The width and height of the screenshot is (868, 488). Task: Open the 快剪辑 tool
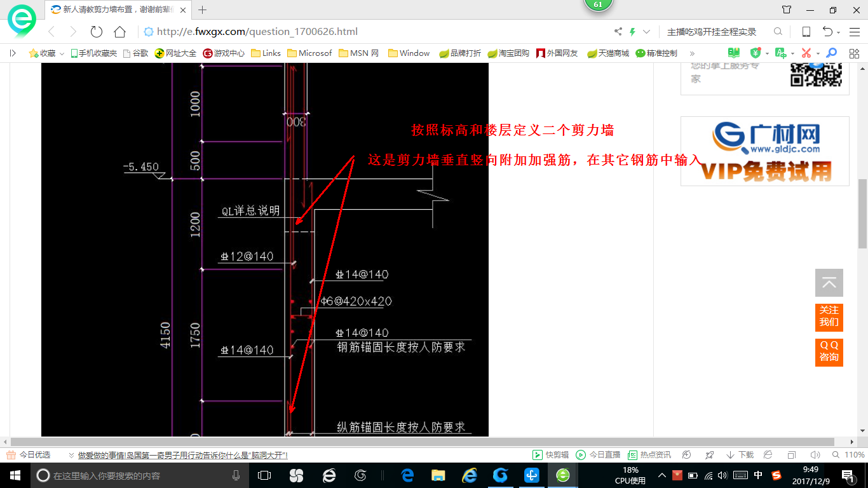[550, 455]
